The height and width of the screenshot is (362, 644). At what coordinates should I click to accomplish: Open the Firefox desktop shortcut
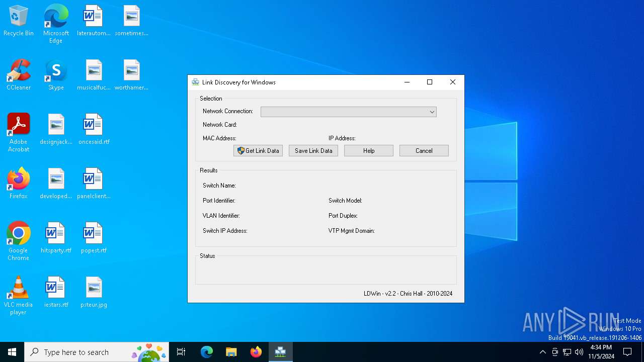click(19, 184)
